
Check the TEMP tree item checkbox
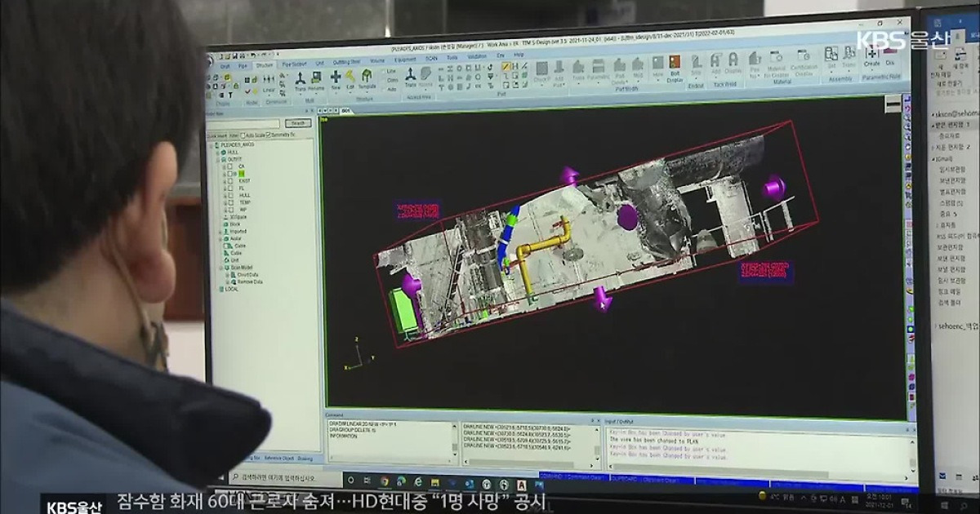(x=230, y=202)
